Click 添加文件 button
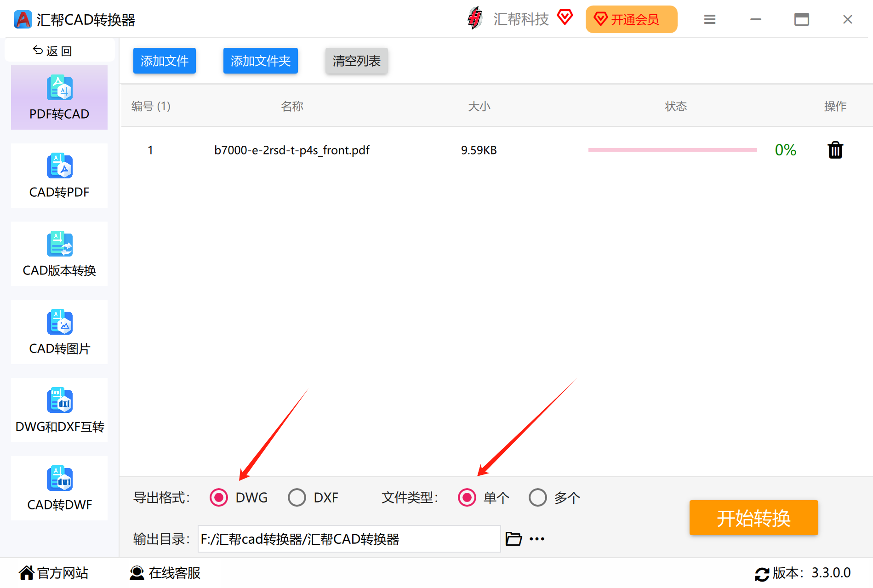The width and height of the screenshot is (873, 588). (x=165, y=61)
